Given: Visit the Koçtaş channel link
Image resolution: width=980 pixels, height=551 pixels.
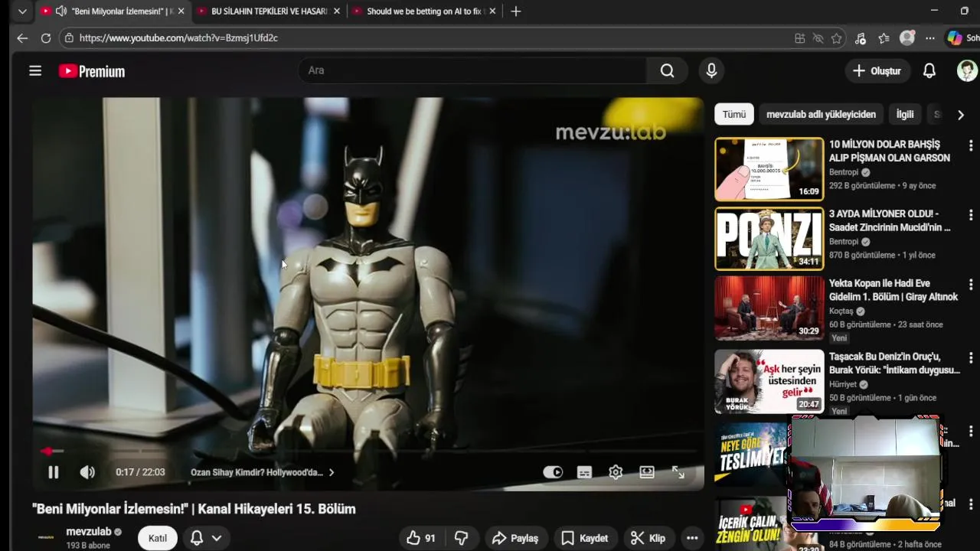Looking at the screenshot, I should tap(841, 311).
